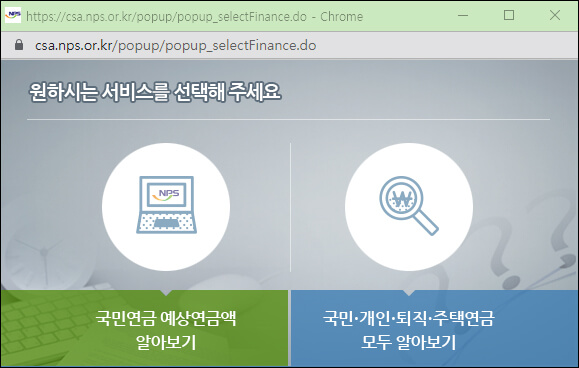
Task: Click the won magnifying glass icon
Action: 409,206
